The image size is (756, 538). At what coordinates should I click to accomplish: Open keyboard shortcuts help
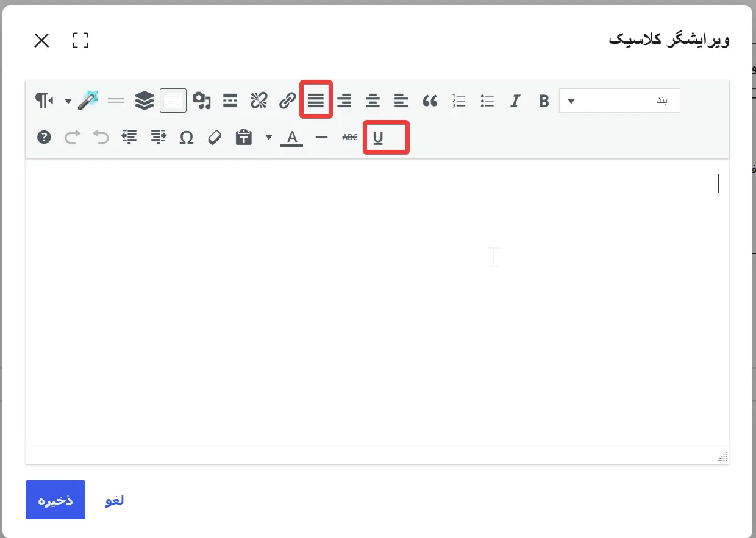click(44, 138)
